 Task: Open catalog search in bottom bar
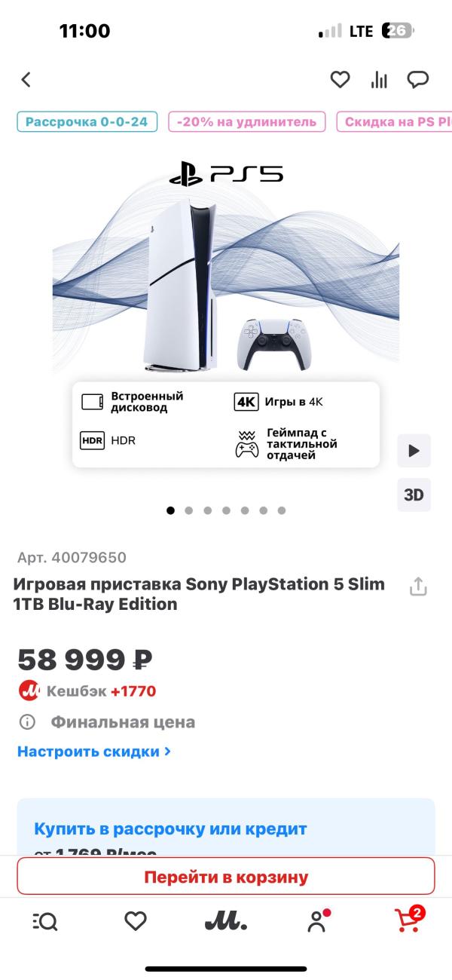(45, 921)
